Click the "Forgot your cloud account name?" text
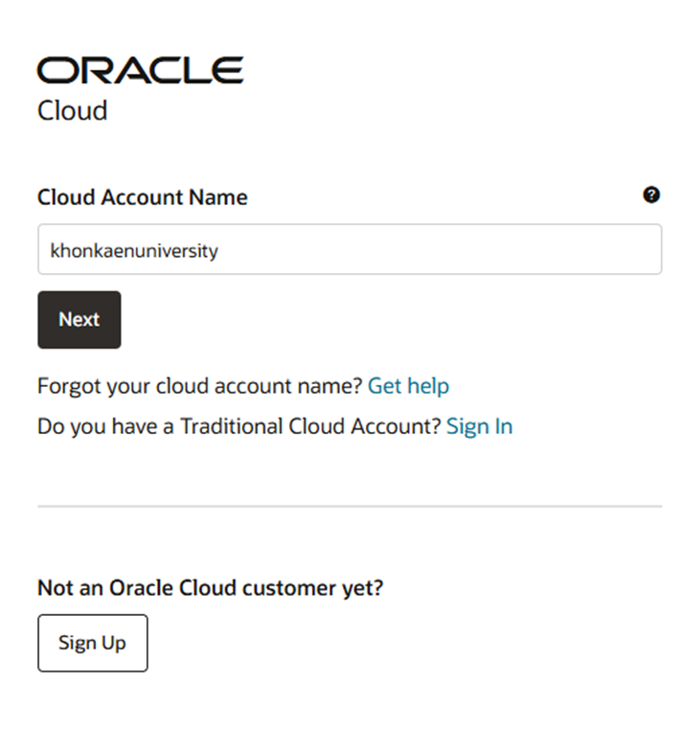 (x=200, y=386)
